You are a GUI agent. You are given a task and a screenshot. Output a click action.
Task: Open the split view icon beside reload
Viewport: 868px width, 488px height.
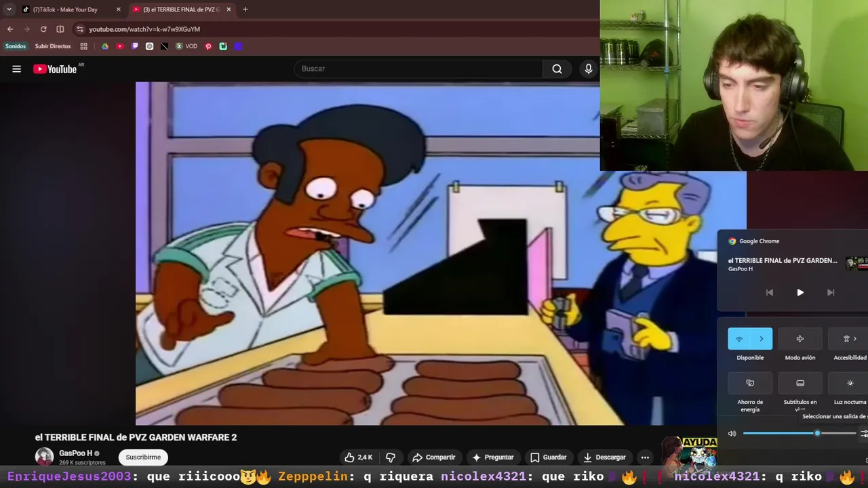click(x=60, y=29)
